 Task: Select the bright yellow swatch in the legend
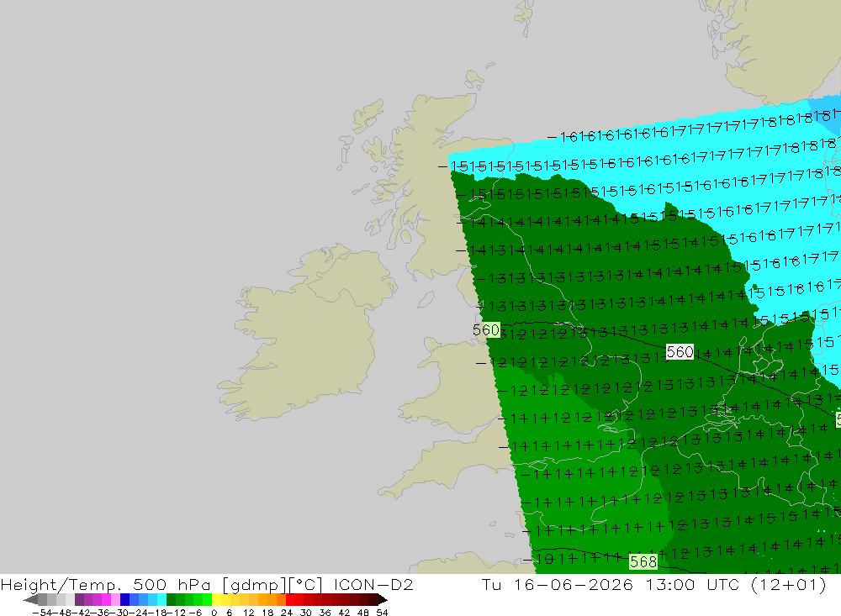coord(217,600)
